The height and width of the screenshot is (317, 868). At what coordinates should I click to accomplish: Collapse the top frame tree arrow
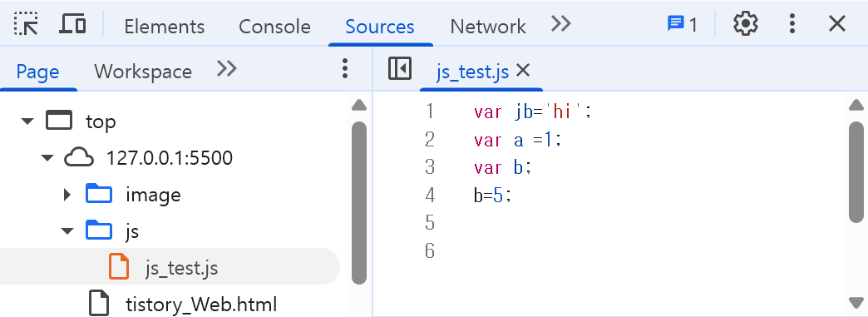pyautogui.click(x=27, y=121)
